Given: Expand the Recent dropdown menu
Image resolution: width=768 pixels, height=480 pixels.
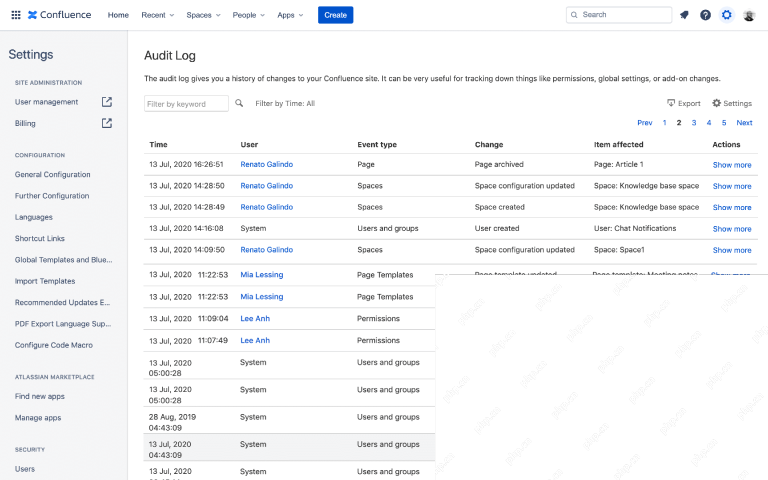Looking at the screenshot, I should (x=158, y=15).
